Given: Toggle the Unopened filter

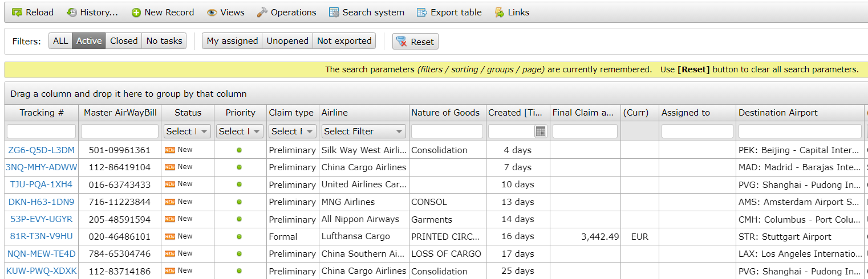Looking at the screenshot, I should click(287, 41).
